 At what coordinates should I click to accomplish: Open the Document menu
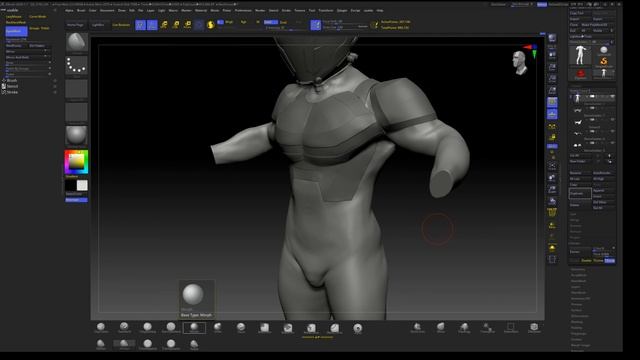coord(107,10)
